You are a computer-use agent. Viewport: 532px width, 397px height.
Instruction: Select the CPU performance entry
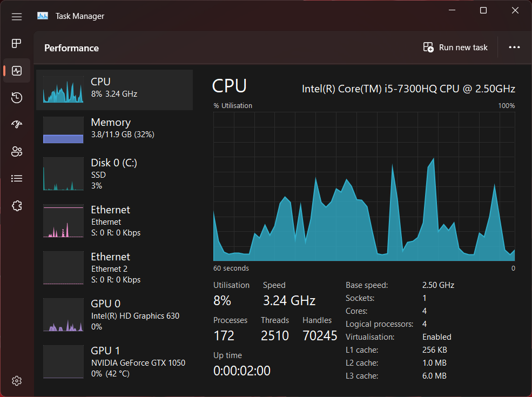(115, 90)
